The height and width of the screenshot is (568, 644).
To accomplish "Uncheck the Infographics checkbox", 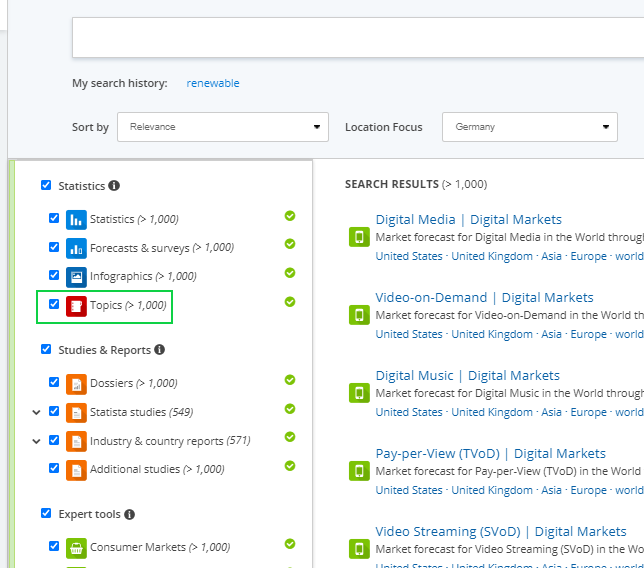I will 54,275.
